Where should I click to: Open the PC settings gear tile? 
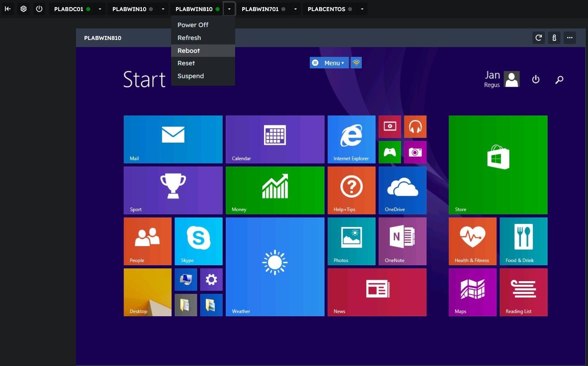point(211,279)
